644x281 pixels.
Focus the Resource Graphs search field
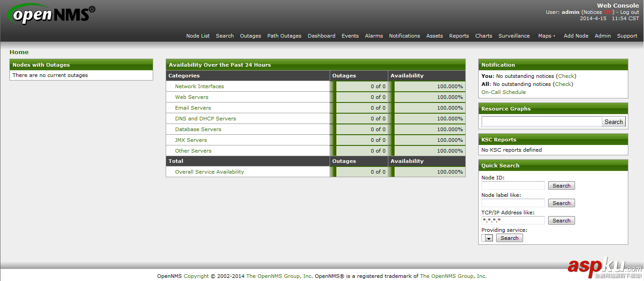pos(542,121)
